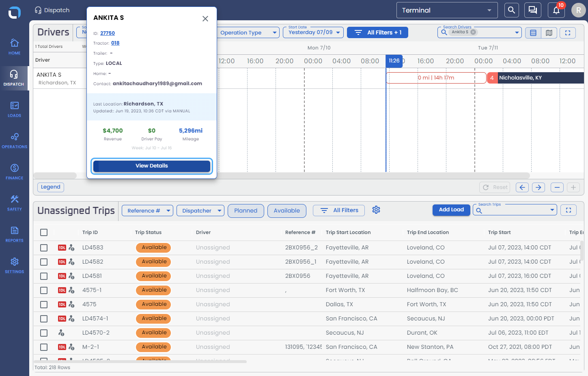The image size is (588, 376).
Task: Go to previous timeline period arrow
Action: [x=522, y=187]
